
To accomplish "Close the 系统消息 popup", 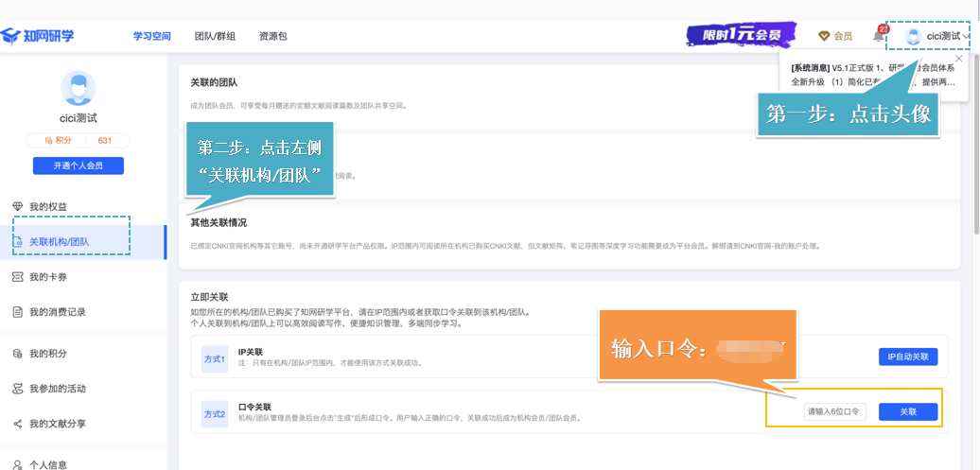I will (959, 58).
